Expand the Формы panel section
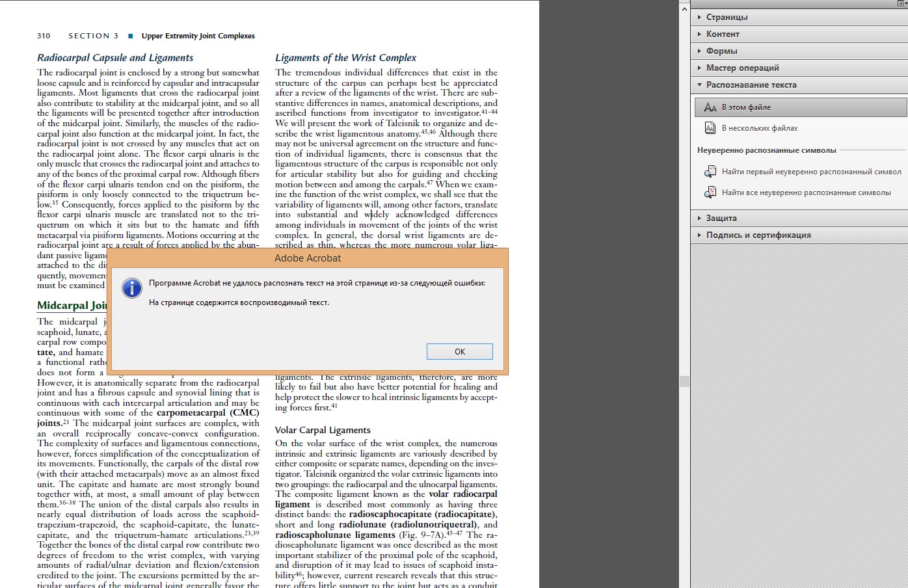The image size is (908, 588). coord(799,51)
